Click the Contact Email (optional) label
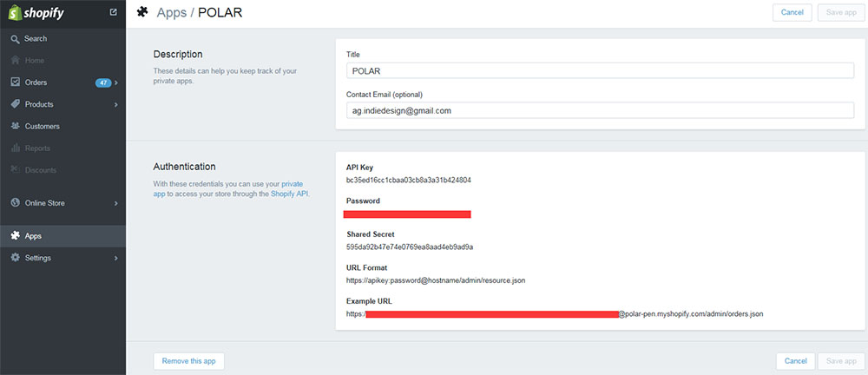868x375 pixels. pos(385,94)
